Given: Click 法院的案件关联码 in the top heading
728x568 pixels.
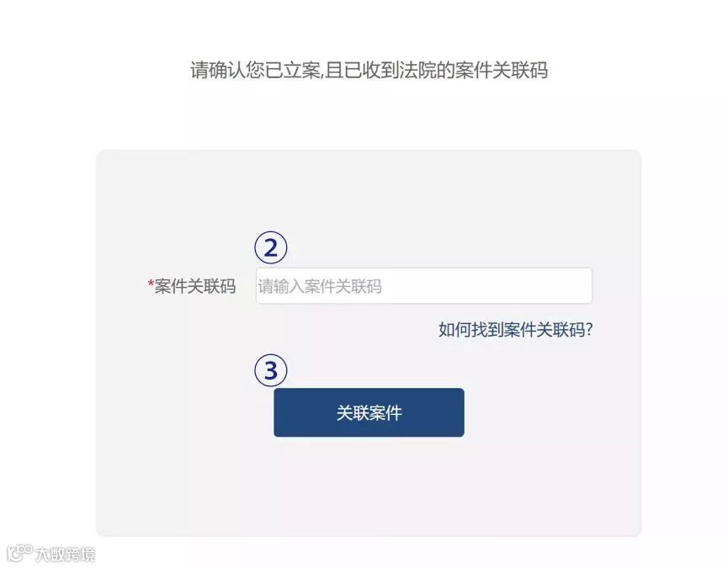Looking at the screenshot, I should click(474, 71).
